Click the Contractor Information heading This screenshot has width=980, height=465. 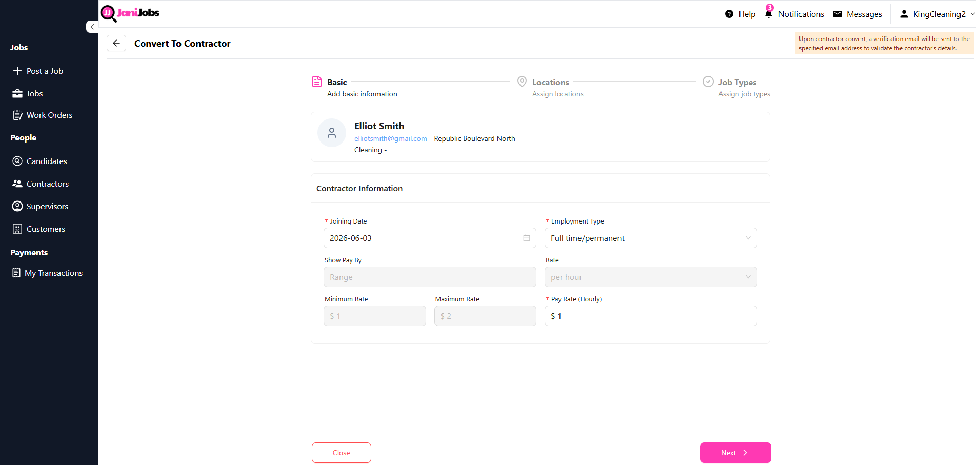[x=359, y=188]
